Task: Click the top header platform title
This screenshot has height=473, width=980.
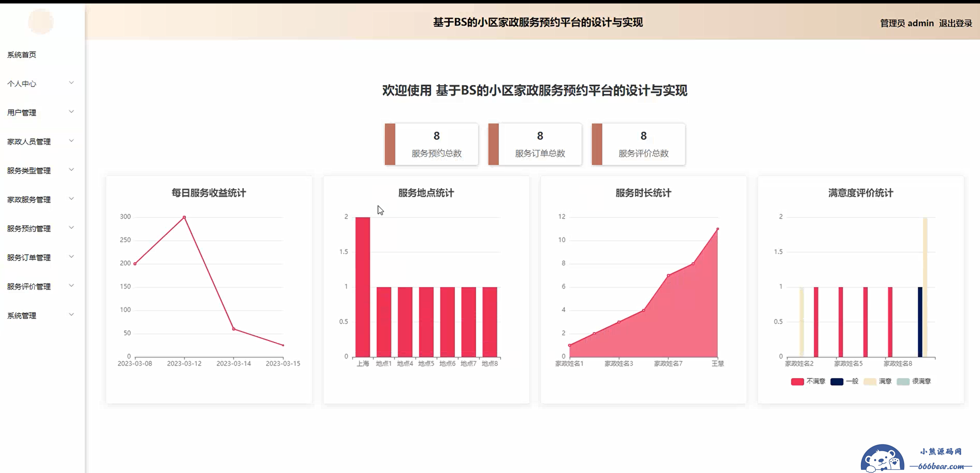Action: [538, 23]
